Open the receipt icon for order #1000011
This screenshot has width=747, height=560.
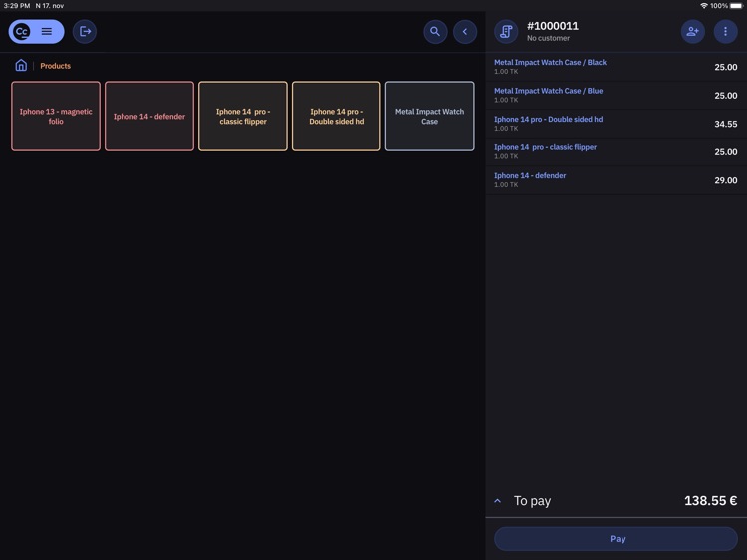(x=506, y=32)
